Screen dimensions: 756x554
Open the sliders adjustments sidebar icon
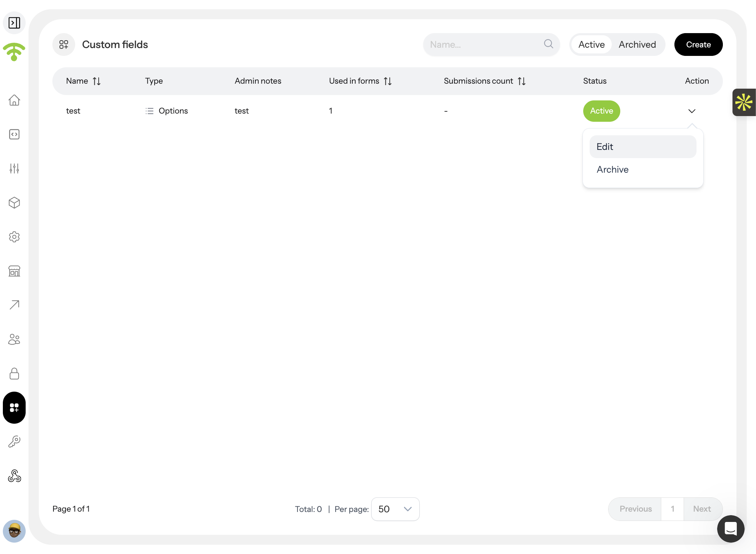pos(14,168)
